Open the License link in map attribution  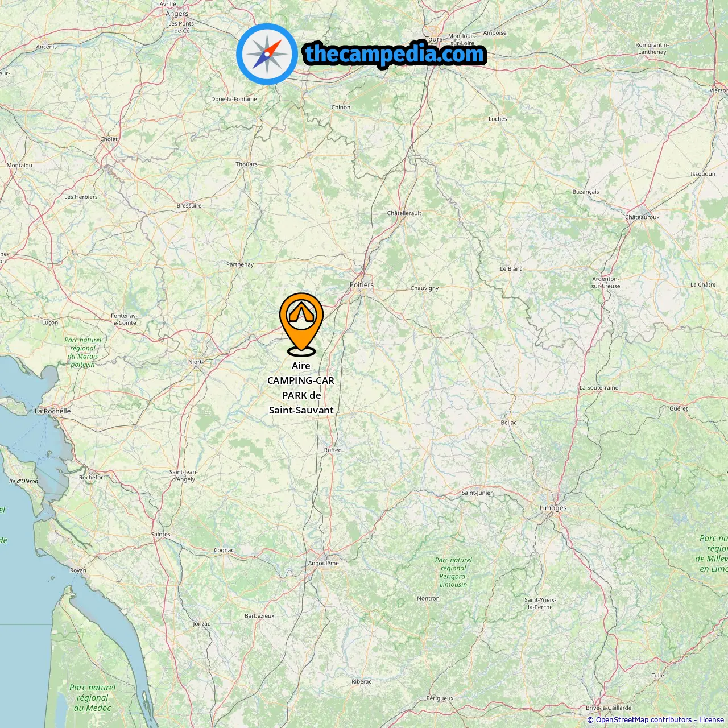(712, 720)
